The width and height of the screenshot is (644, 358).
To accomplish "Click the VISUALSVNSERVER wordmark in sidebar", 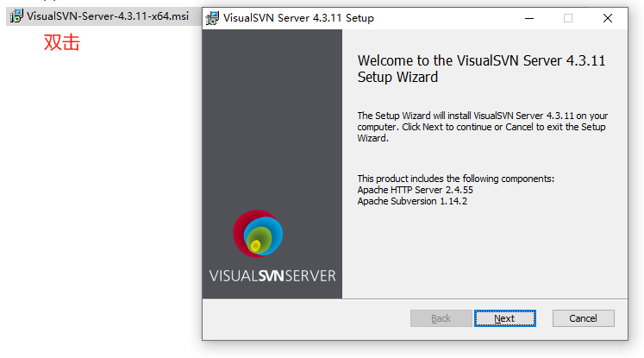I will pyautogui.click(x=272, y=276).
